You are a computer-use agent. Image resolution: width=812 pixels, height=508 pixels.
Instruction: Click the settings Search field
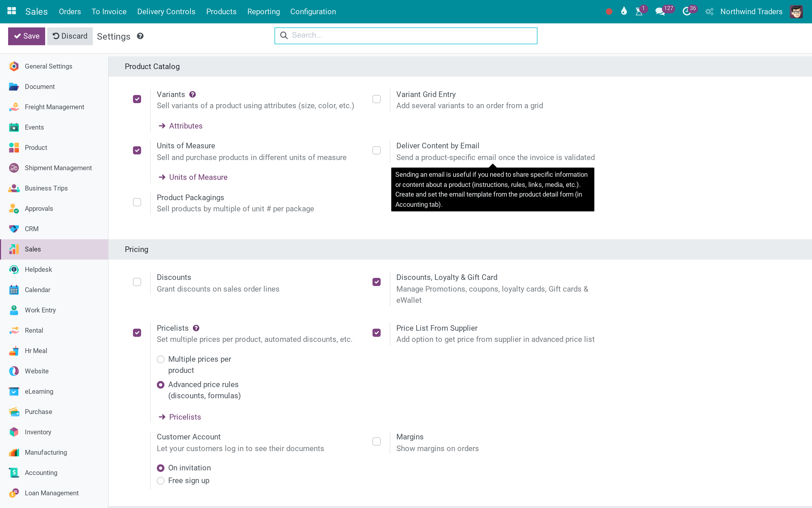(406, 36)
